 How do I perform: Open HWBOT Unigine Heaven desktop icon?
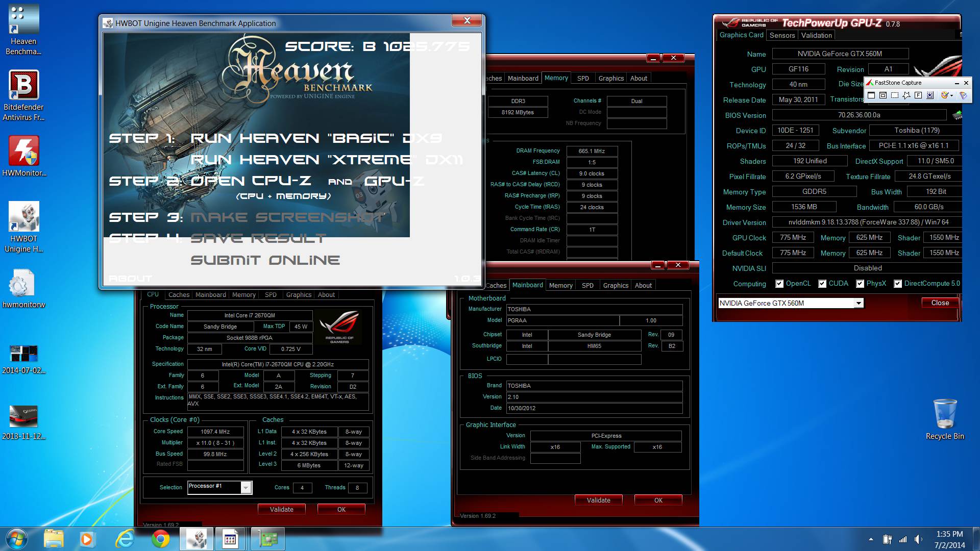[x=23, y=227]
